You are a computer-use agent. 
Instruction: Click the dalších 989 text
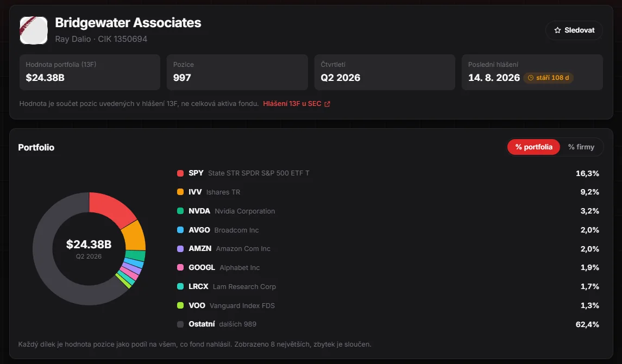coord(237,324)
